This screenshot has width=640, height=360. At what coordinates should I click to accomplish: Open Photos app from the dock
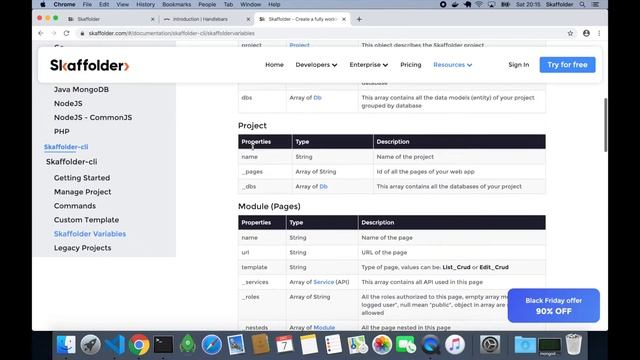pos(382,345)
